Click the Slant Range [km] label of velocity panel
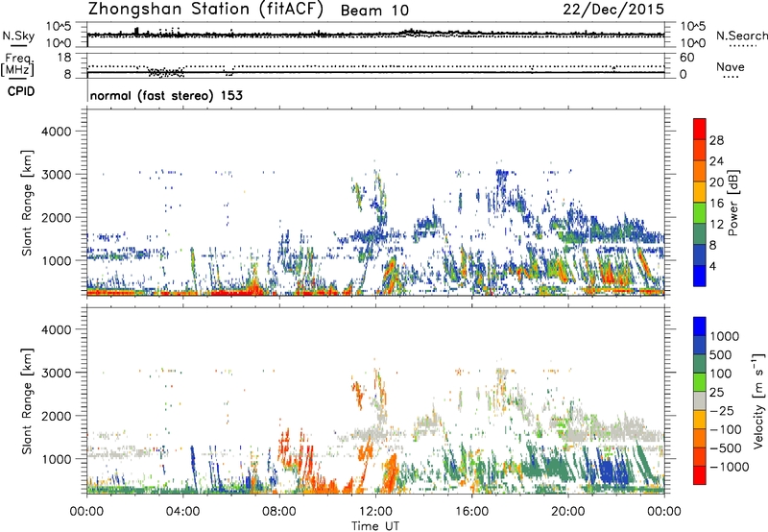The height and width of the screenshot is (532, 768). 27,401
